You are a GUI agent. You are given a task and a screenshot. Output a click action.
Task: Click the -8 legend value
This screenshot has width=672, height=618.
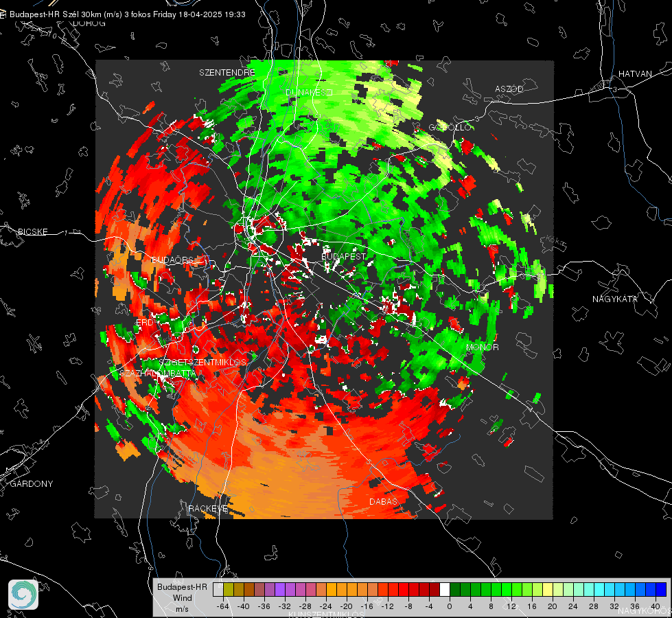tap(408, 606)
